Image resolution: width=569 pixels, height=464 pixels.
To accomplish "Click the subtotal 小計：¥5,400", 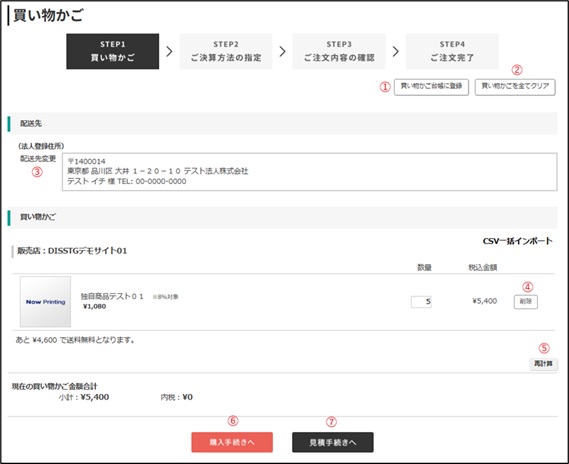I will click(84, 397).
